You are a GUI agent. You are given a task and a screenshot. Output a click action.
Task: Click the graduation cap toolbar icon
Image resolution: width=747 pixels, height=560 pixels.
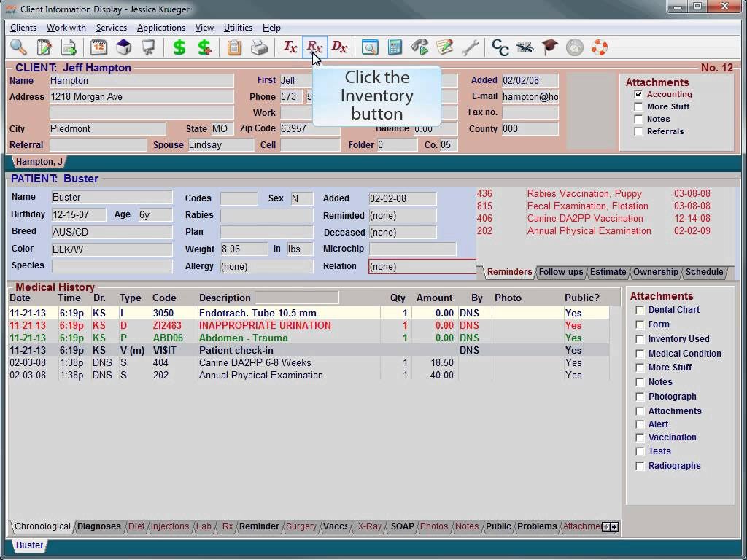tap(549, 47)
